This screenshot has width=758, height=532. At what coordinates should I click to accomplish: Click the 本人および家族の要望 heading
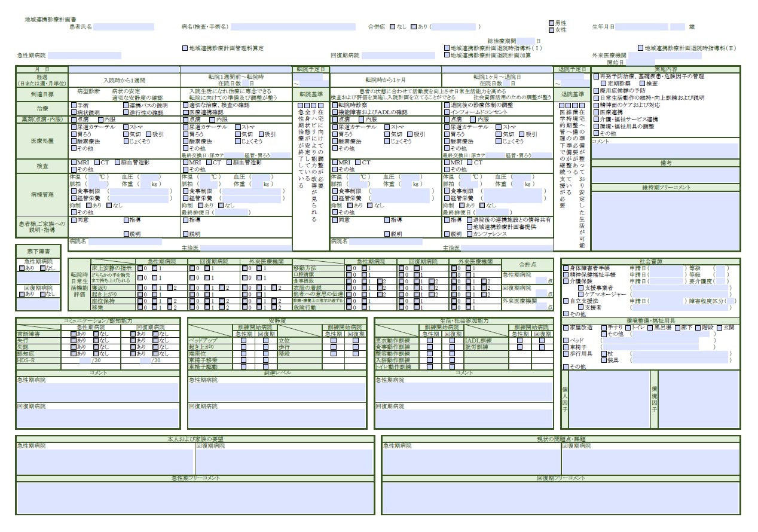(195, 439)
